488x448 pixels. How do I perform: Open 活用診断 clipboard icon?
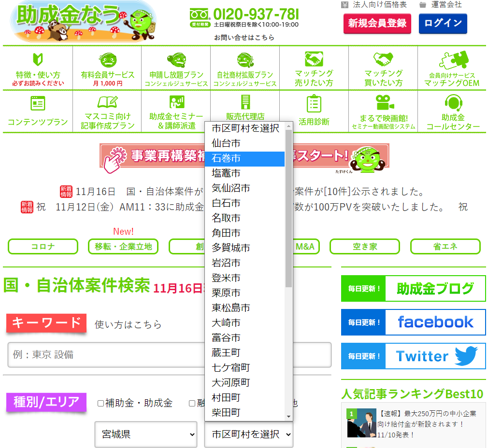pos(314,103)
